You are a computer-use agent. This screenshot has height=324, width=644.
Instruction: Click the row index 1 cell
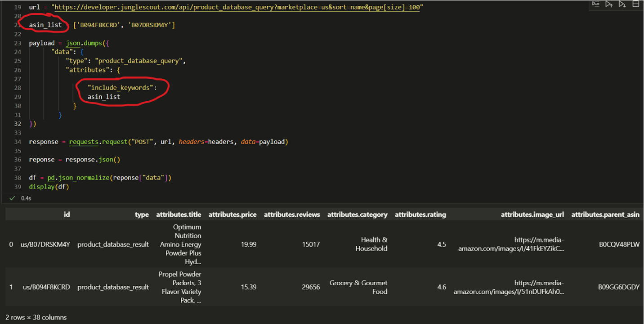pos(11,287)
